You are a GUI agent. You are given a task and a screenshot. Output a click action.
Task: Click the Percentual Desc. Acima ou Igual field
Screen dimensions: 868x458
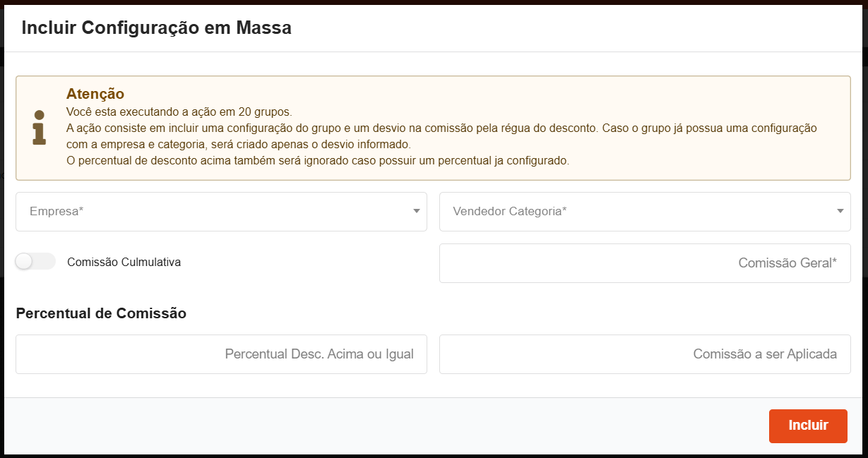[221, 354]
